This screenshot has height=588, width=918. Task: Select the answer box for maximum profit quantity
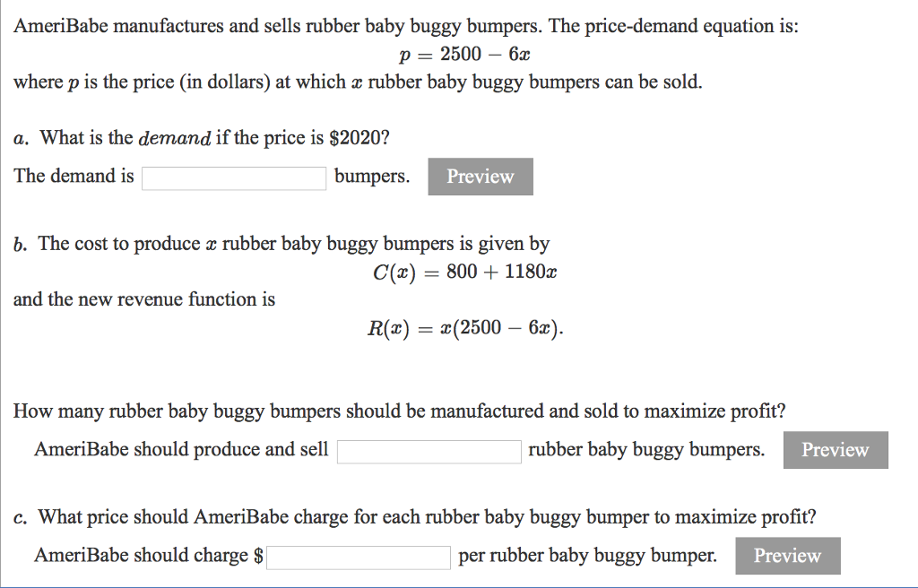coord(429,451)
